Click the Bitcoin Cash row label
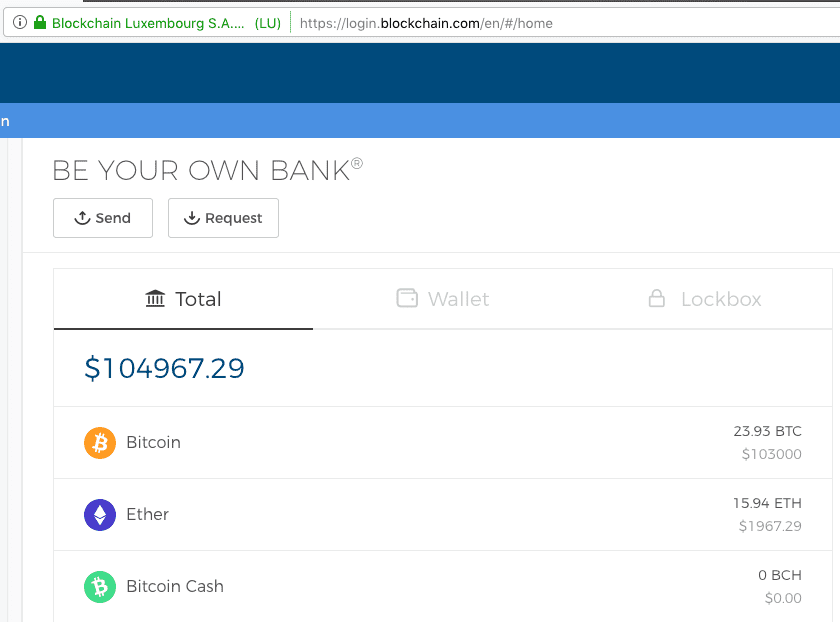Viewport: 840px width, 622px height. (175, 587)
